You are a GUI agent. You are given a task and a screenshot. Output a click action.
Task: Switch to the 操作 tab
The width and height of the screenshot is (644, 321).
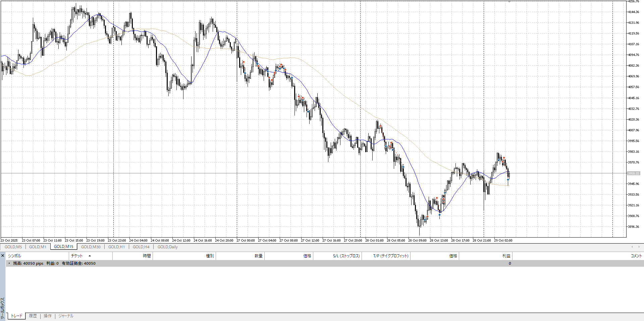tap(48, 316)
